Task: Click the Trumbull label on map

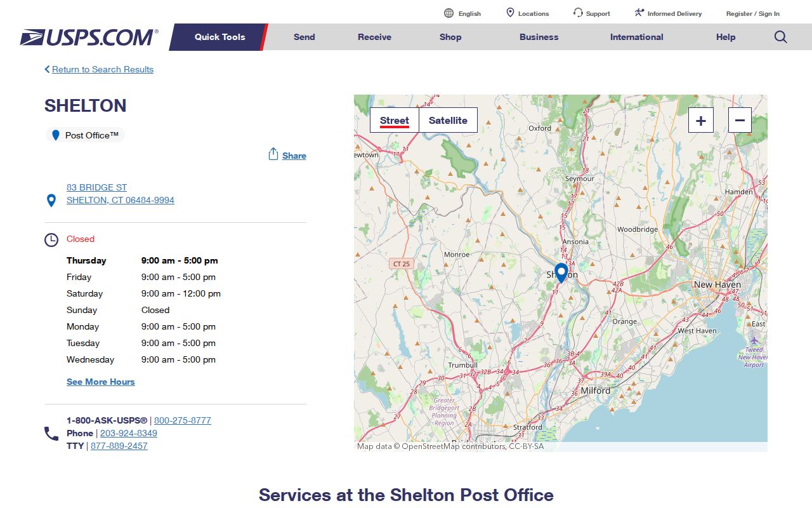Action: click(x=463, y=365)
